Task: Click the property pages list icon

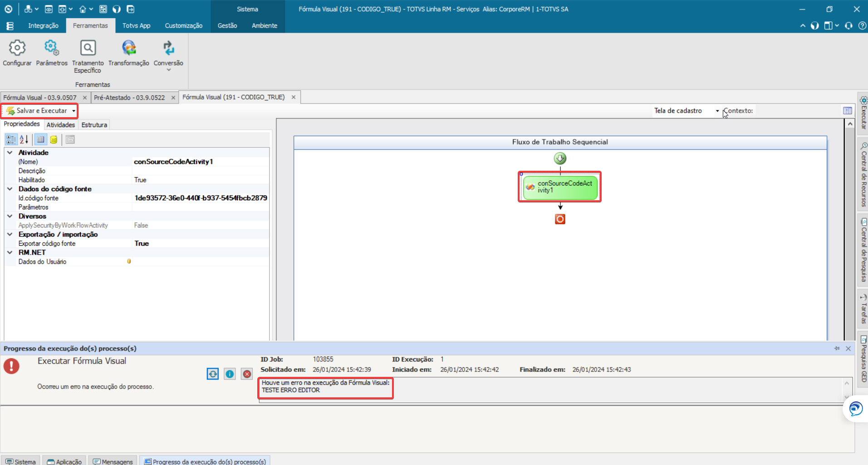Action: [x=41, y=139]
